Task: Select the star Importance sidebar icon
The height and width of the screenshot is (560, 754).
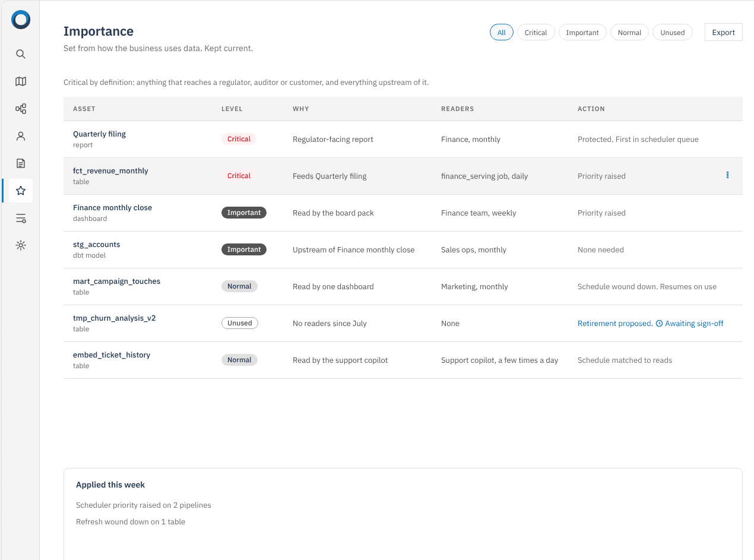Action: (21, 191)
